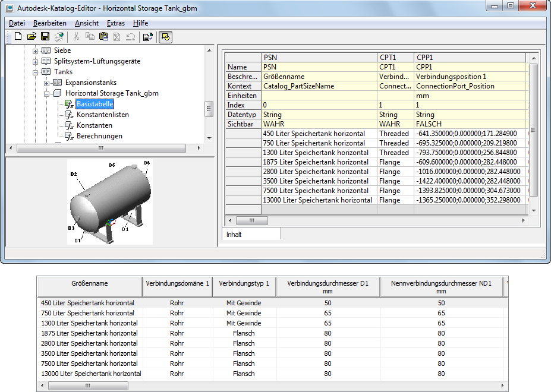Click the fx icon next to Konstanten
The image size is (551, 392).
tap(69, 125)
